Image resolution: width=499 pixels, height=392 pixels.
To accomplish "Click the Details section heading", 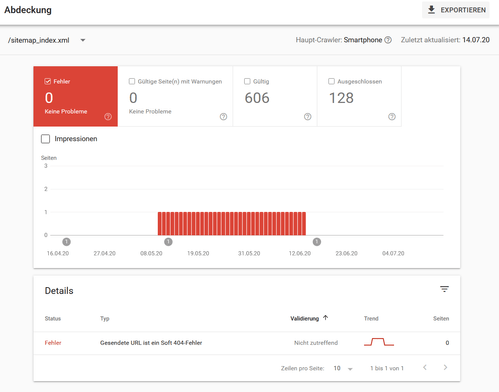I will 59,291.
